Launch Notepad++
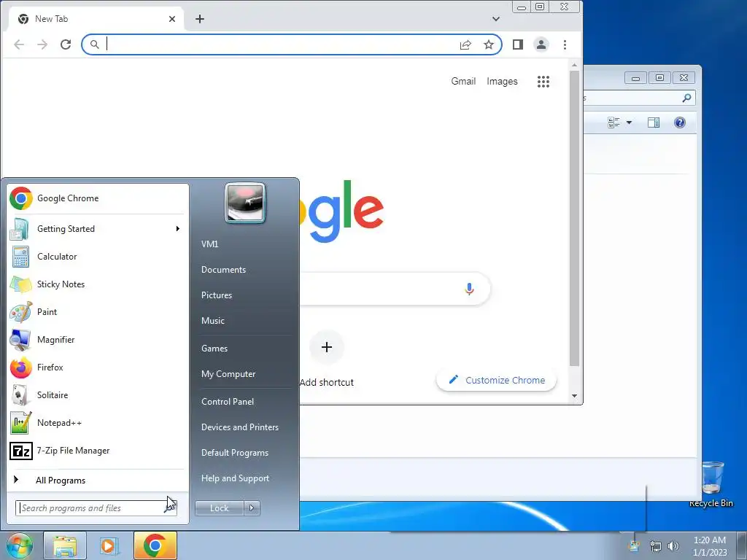 tap(98, 423)
